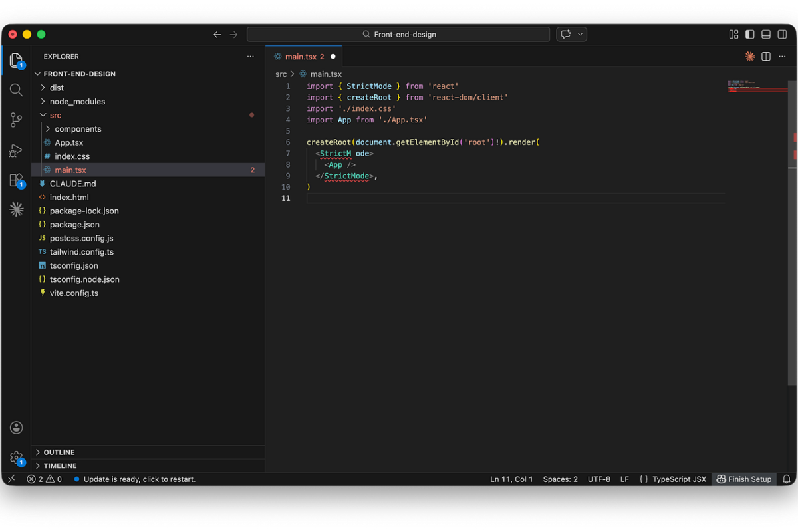Click the editor vertical scrollbar
The image size is (798, 532).
point(793,233)
